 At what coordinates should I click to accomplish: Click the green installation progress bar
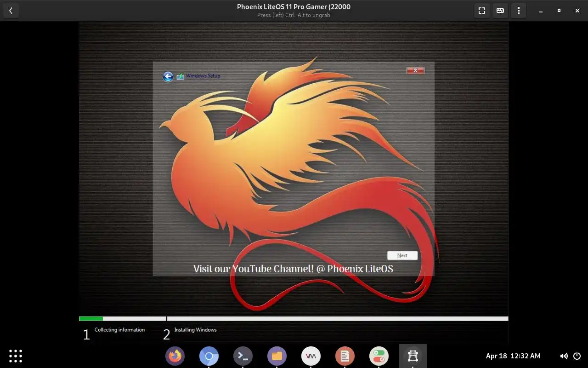(x=91, y=319)
